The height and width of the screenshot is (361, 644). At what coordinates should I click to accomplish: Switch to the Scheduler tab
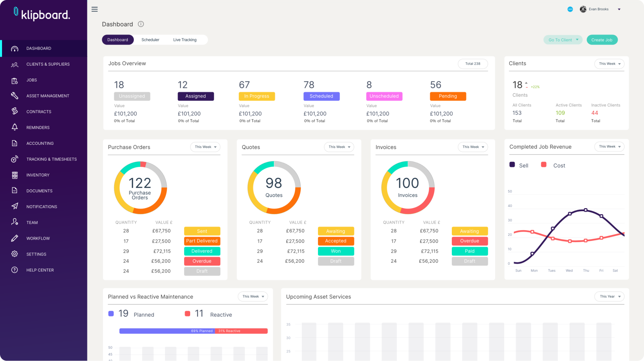150,40
